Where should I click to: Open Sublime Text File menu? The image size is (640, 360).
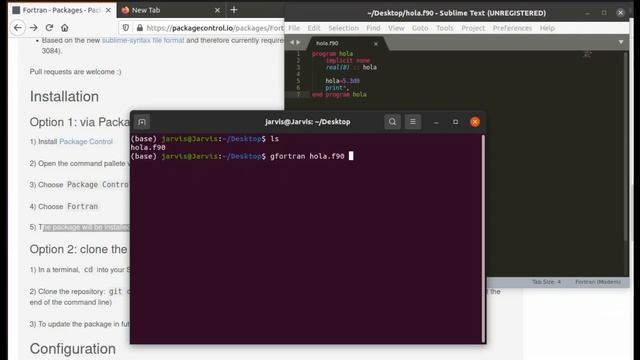pos(294,28)
